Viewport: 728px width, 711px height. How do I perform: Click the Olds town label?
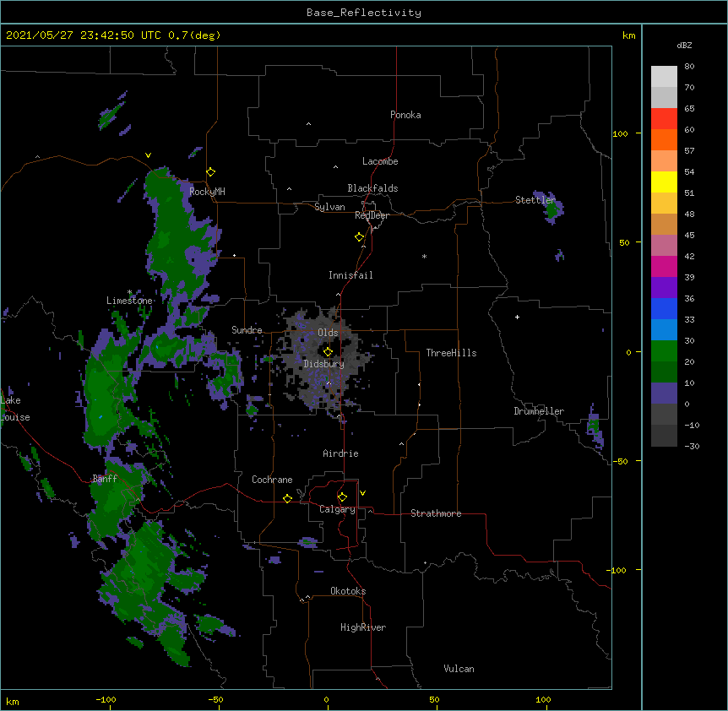click(x=328, y=333)
